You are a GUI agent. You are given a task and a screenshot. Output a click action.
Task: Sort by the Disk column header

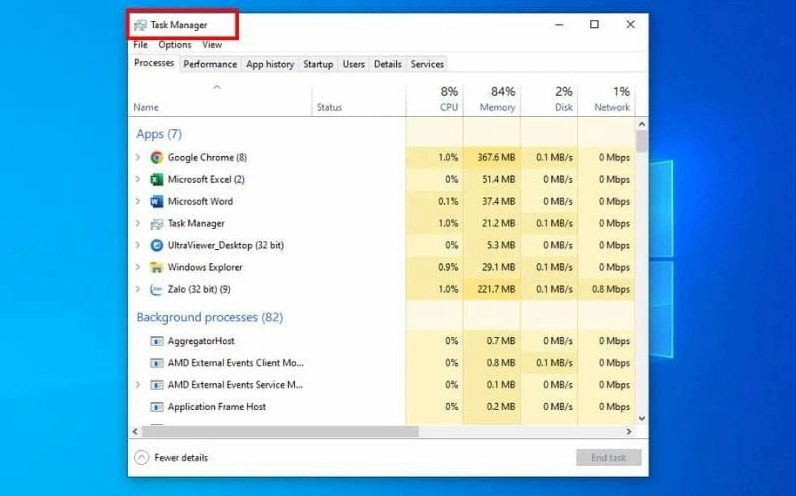[549, 100]
